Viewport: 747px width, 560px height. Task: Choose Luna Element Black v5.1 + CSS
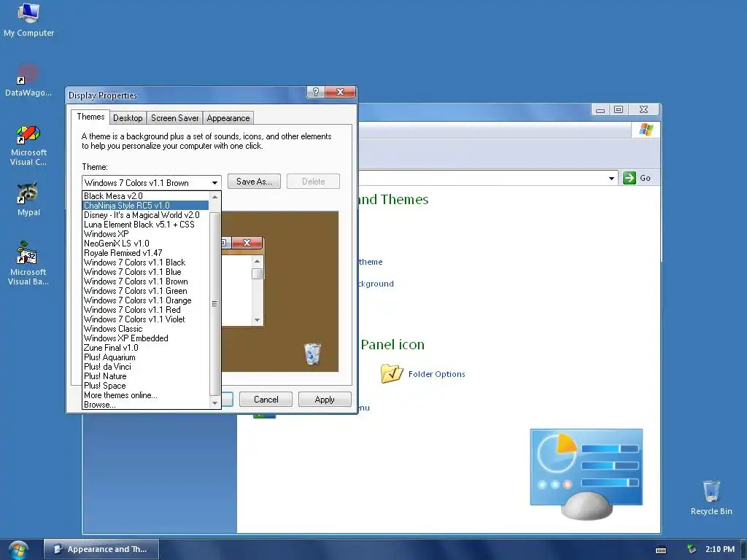click(x=145, y=225)
